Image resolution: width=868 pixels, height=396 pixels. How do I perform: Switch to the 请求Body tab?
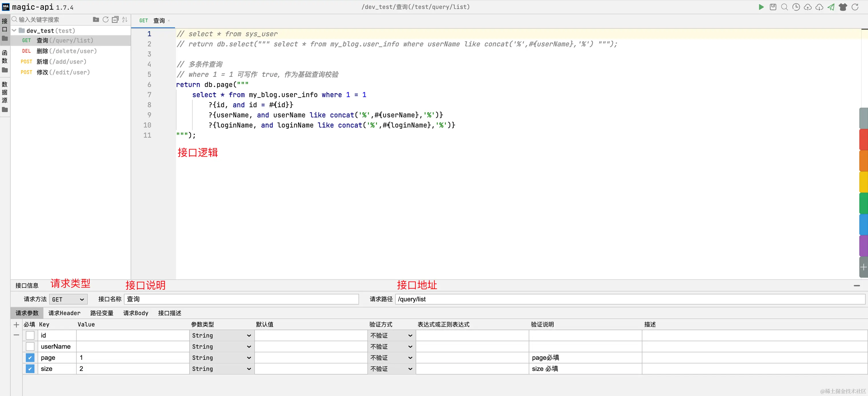click(136, 313)
